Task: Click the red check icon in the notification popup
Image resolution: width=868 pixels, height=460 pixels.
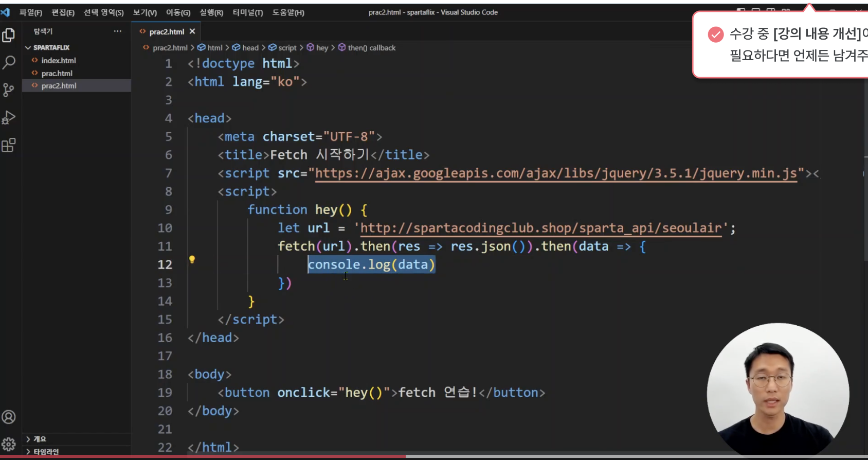Action: pyautogui.click(x=716, y=34)
